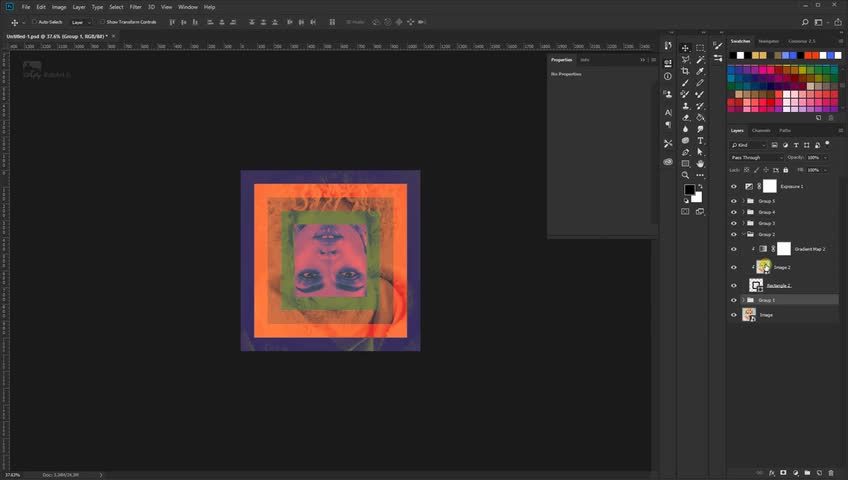Open the Filter menu
Viewport: 848px width, 480px height.
tap(135, 7)
